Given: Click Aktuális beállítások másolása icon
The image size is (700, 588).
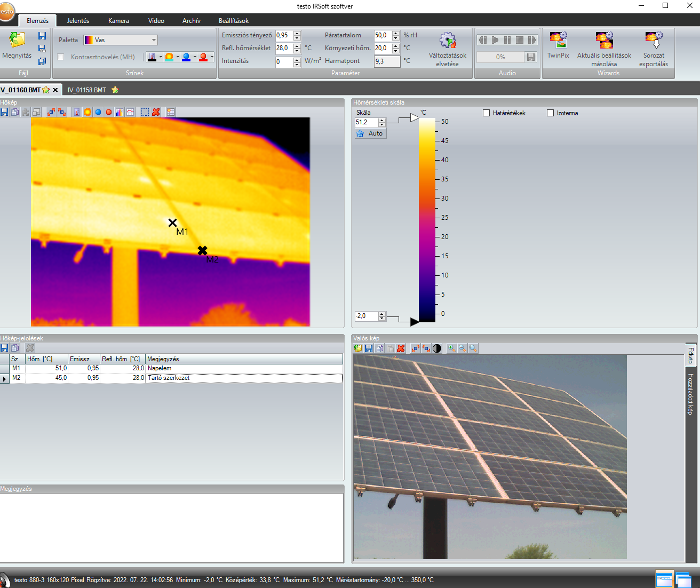Looking at the screenshot, I should click(x=604, y=41).
